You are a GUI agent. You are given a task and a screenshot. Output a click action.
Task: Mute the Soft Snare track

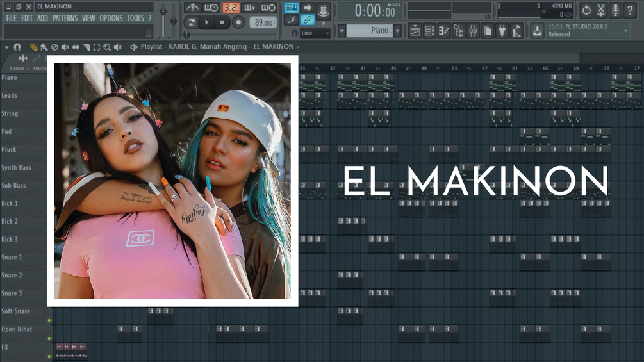[x=49, y=320]
